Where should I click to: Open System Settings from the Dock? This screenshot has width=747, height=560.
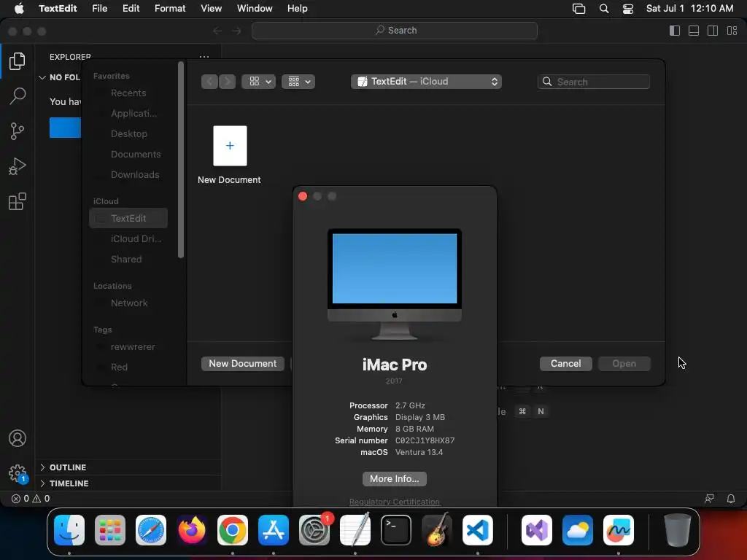[314, 530]
